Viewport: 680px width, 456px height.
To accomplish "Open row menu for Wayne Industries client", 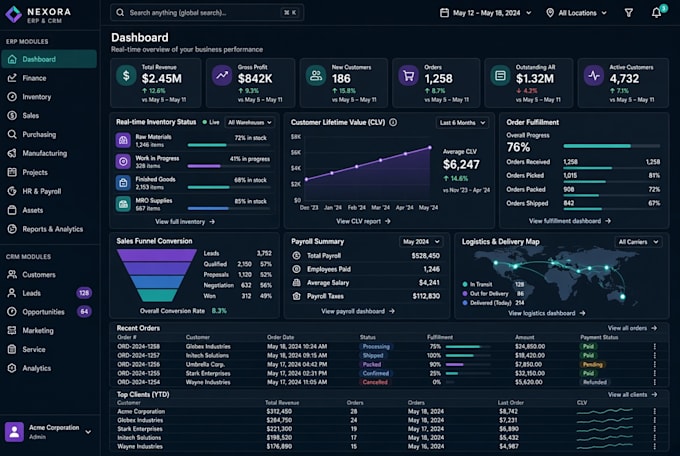I will pos(654,446).
